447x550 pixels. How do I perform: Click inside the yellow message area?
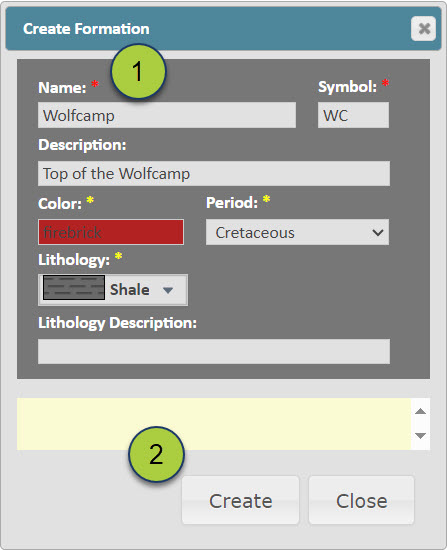coord(214,424)
